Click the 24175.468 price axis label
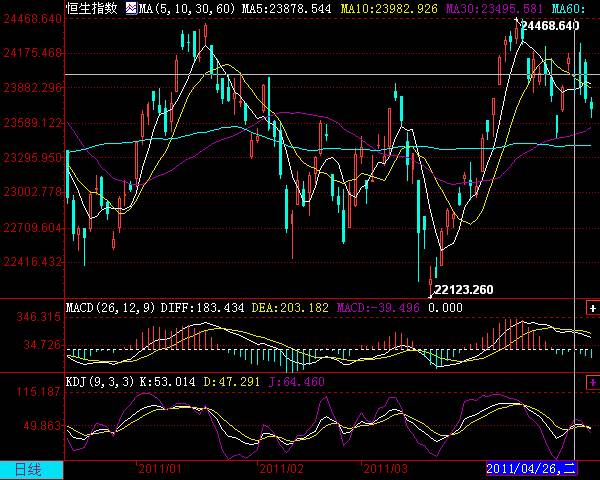Screen dimensions: 600x480 point(33,52)
